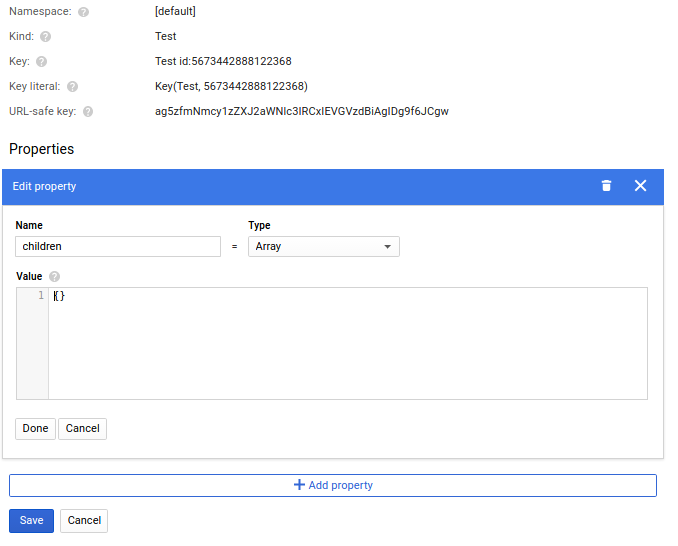Open help icon next to Value label
The image size is (678, 546).
pyautogui.click(x=54, y=276)
